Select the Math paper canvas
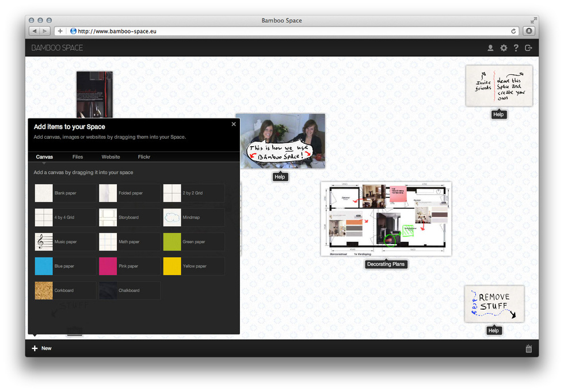564x392 pixels. (129, 242)
